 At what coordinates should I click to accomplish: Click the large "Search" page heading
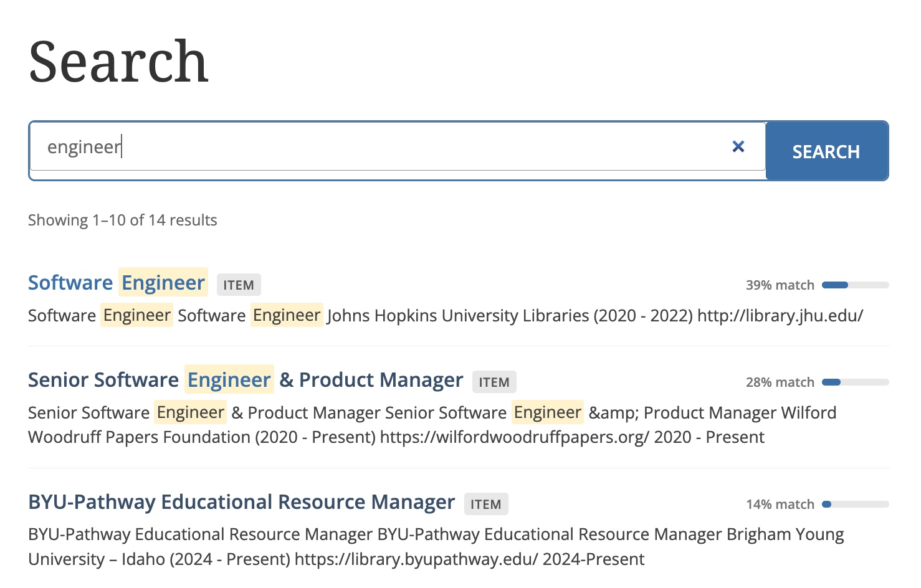point(118,62)
